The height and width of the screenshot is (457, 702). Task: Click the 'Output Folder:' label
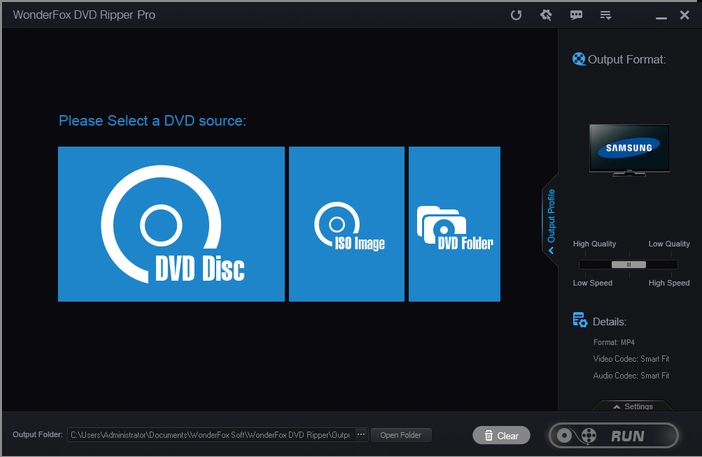[38, 434]
